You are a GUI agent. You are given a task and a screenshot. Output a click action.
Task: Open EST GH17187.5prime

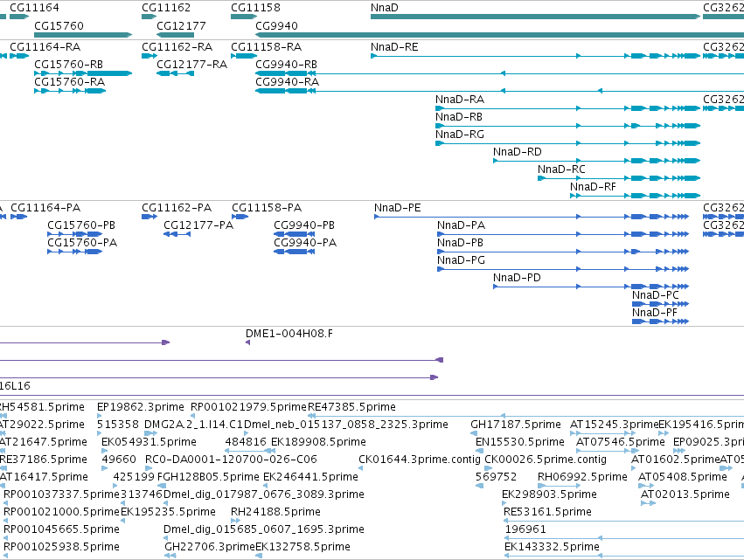pos(516,425)
